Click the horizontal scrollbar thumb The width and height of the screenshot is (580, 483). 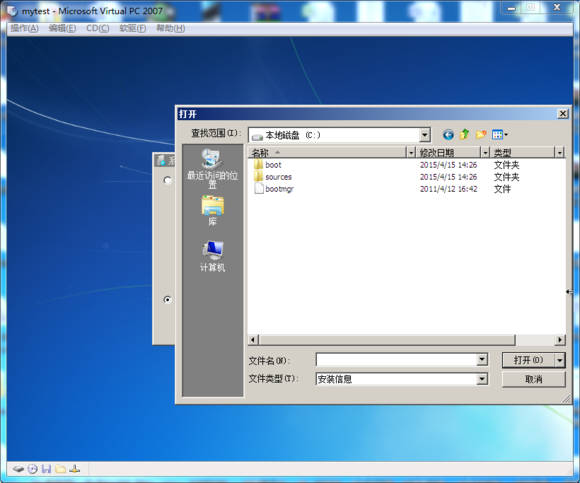pyautogui.click(x=387, y=340)
